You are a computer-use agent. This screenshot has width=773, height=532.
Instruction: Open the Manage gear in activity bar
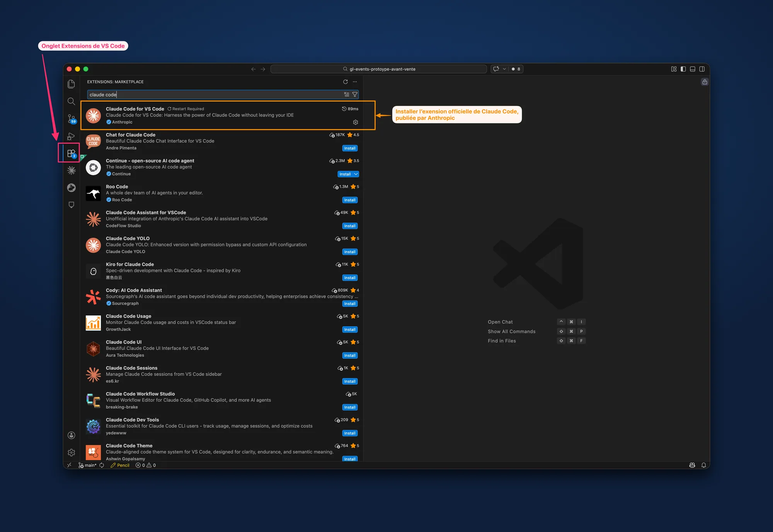pyautogui.click(x=71, y=452)
